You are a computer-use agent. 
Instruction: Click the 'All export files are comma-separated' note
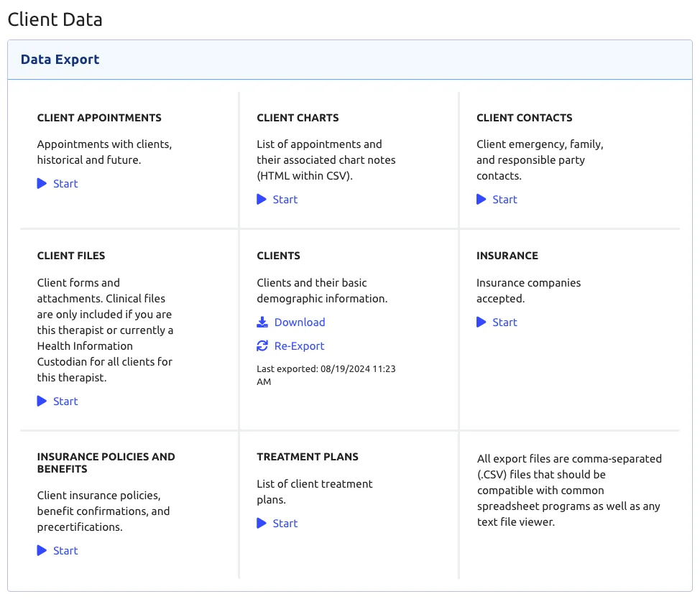pyautogui.click(x=570, y=491)
